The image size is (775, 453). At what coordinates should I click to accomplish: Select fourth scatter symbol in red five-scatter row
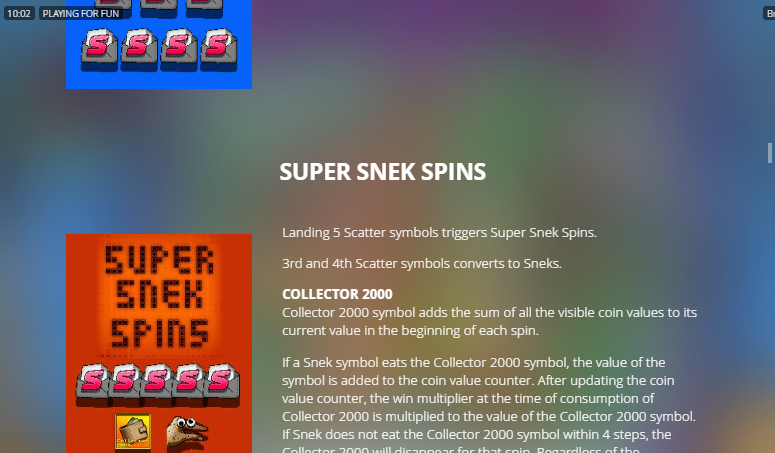point(189,383)
